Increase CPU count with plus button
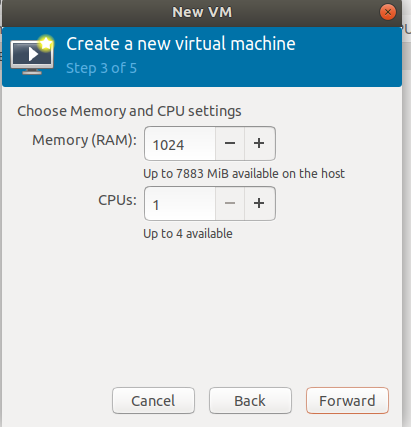411x427 pixels. (x=260, y=203)
